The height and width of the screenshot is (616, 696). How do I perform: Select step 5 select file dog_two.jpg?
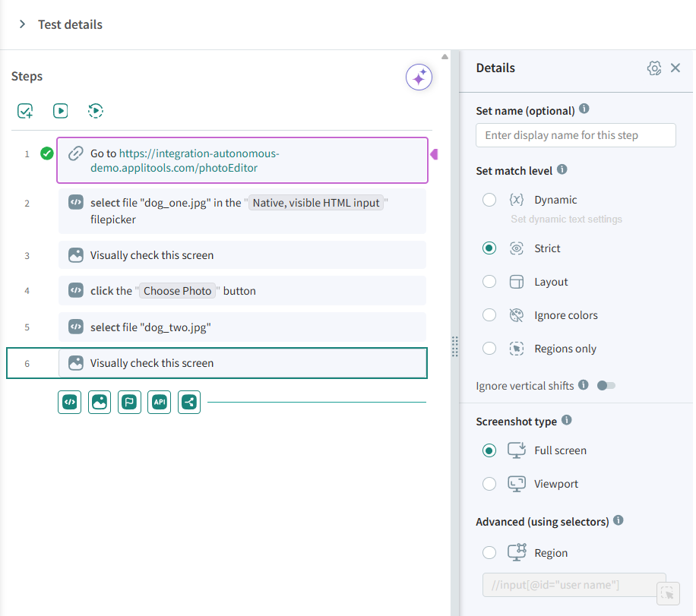(x=242, y=327)
